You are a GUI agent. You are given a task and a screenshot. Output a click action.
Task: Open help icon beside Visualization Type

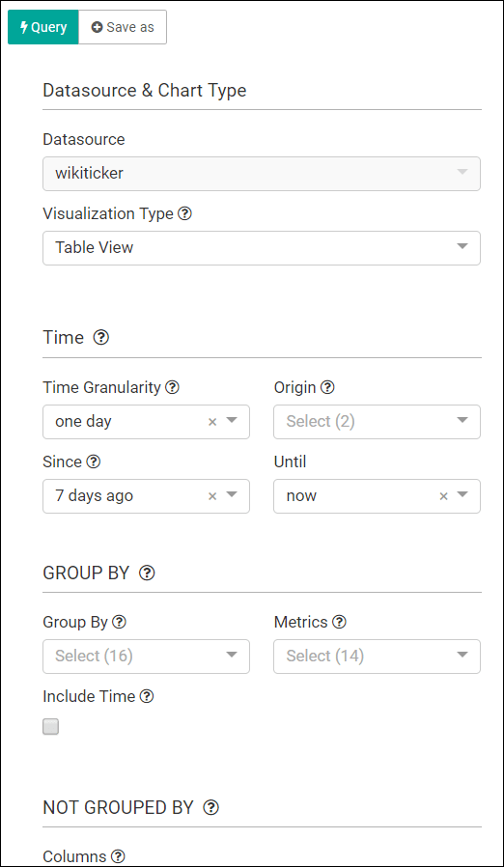(x=184, y=213)
